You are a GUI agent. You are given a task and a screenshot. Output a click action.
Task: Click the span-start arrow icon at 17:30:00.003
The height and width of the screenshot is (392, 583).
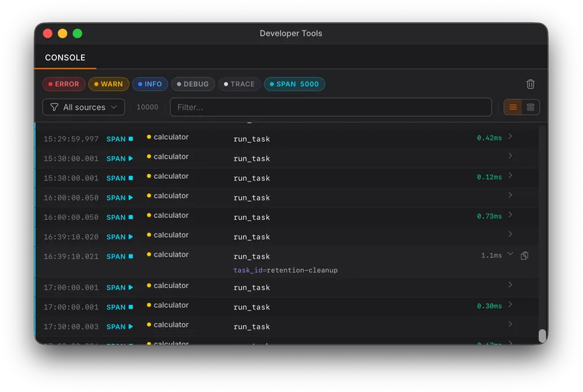pyautogui.click(x=131, y=327)
